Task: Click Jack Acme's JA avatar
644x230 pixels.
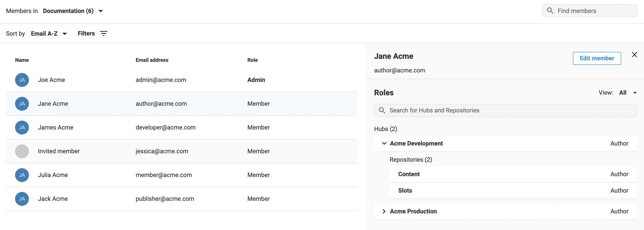Action: pos(22,199)
